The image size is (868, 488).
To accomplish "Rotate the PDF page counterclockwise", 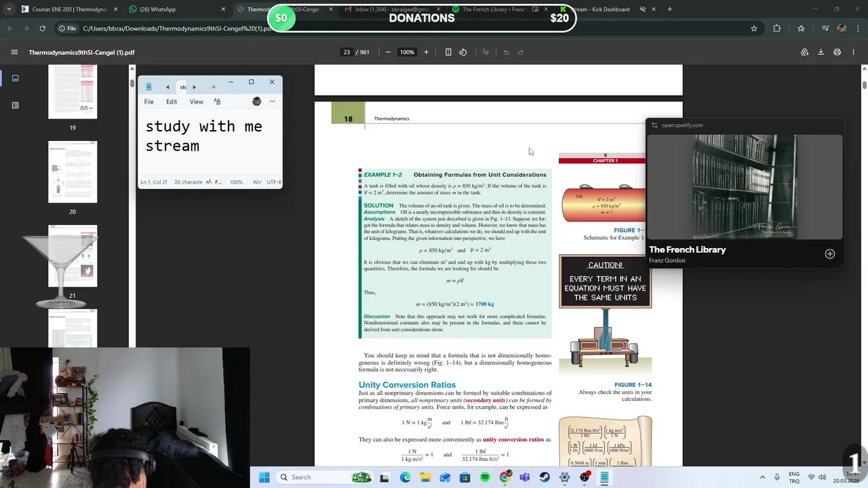I will [x=463, y=52].
